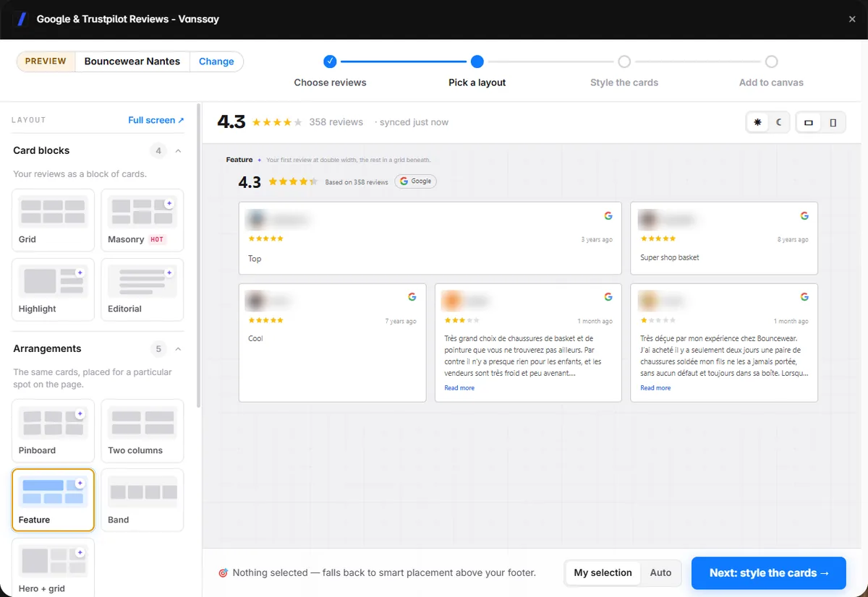
Task: Click the Super shop basket review text
Action: click(670, 257)
